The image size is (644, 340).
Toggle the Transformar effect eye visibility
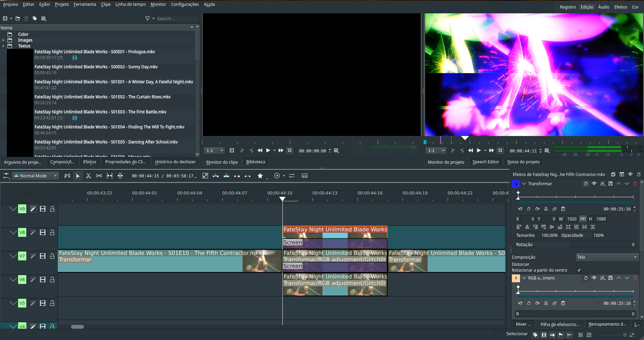click(x=594, y=183)
